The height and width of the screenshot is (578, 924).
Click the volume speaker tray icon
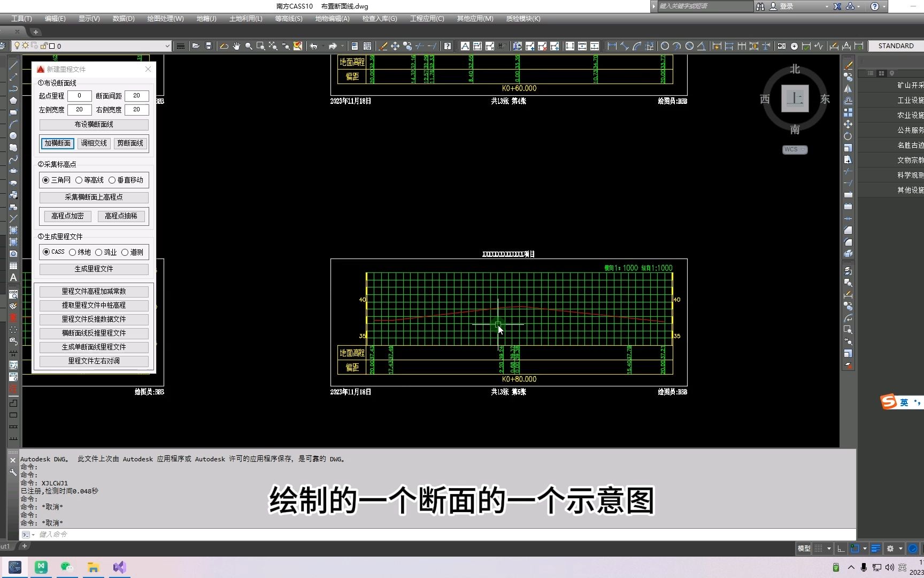click(889, 567)
